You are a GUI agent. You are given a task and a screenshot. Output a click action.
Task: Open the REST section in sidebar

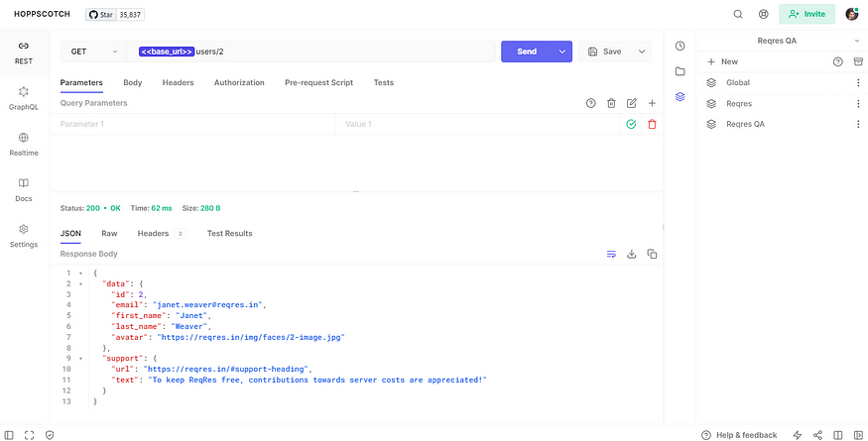24,53
